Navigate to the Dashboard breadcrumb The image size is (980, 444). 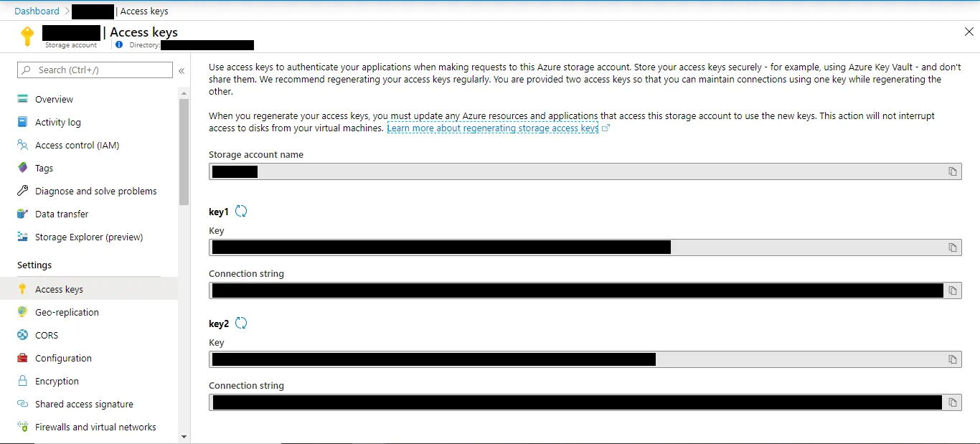point(37,11)
